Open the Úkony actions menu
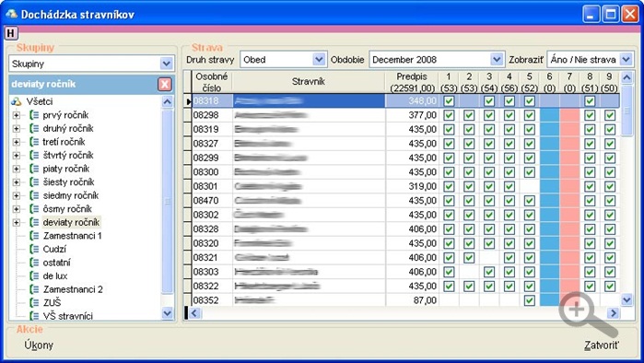The height and width of the screenshot is (363, 644). pos(39,345)
